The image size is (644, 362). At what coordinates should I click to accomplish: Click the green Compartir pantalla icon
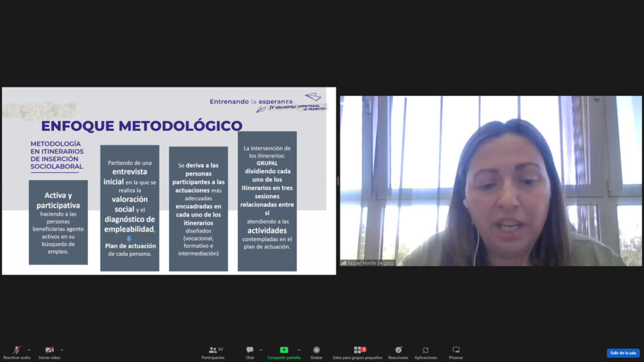click(284, 350)
